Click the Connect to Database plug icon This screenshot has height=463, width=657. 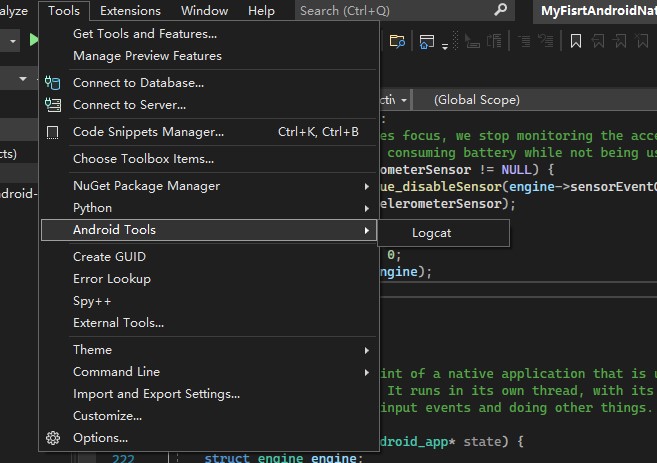tap(52, 83)
